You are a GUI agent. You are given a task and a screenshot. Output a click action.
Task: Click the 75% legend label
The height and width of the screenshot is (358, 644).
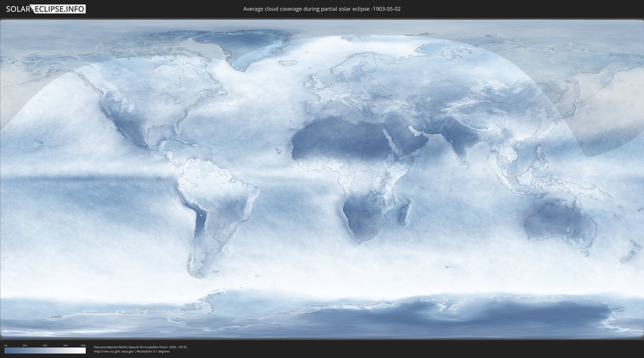point(65,345)
